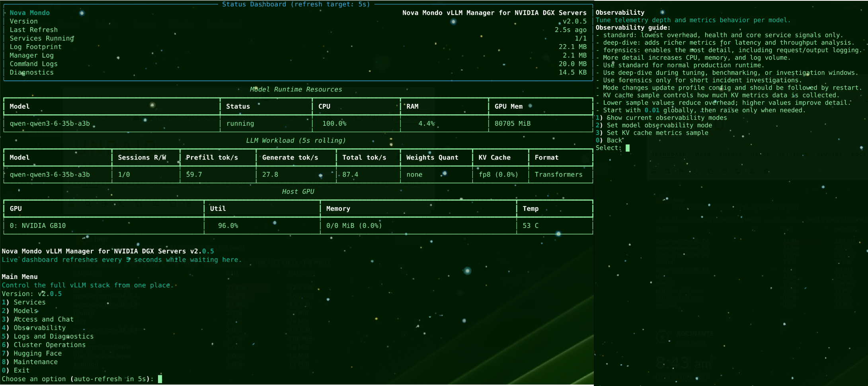Click the GPU Mem column header
Image resolution: width=868 pixels, height=386 pixels.
point(508,106)
